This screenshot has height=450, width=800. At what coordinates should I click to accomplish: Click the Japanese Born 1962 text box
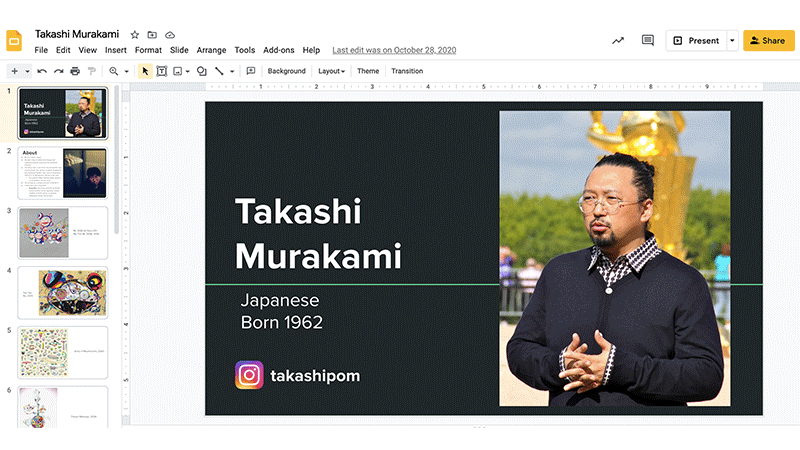click(x=282, y=311)
